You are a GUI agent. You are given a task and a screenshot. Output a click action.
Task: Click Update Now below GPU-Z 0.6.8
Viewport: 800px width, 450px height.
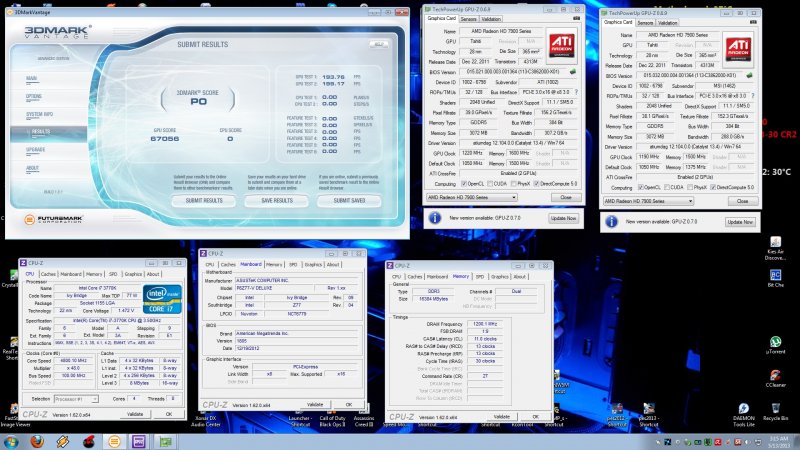[563, 218]
